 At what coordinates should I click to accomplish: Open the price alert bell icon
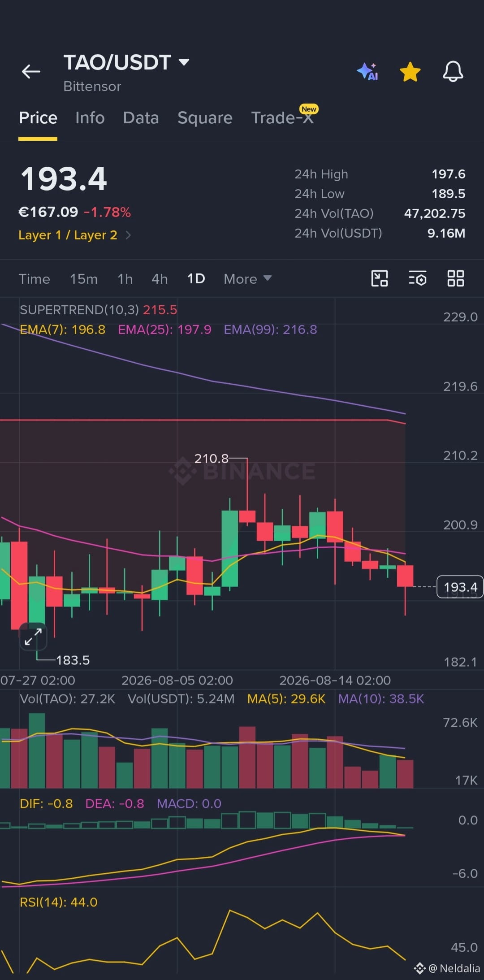(453, 71)
